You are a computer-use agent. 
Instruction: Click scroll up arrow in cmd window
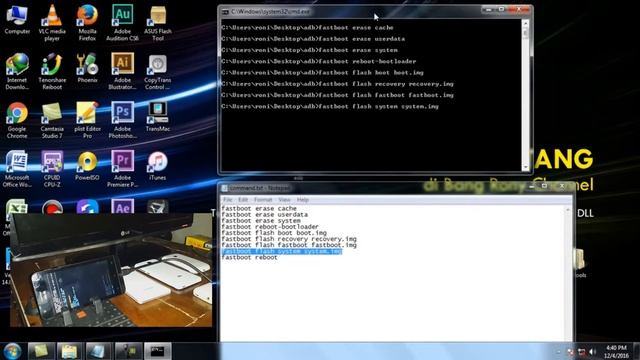point(526,23)
